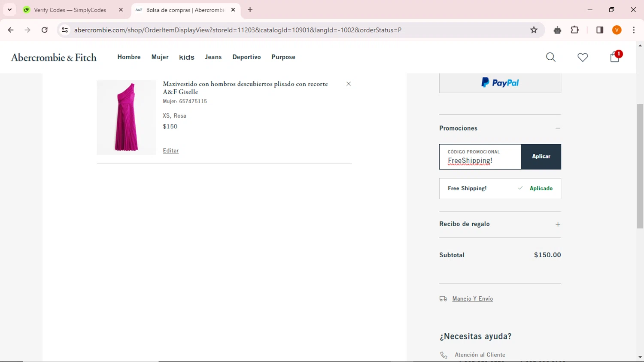
Task: Click the Subtotal amount $150.00
Action: click(547, 255)
